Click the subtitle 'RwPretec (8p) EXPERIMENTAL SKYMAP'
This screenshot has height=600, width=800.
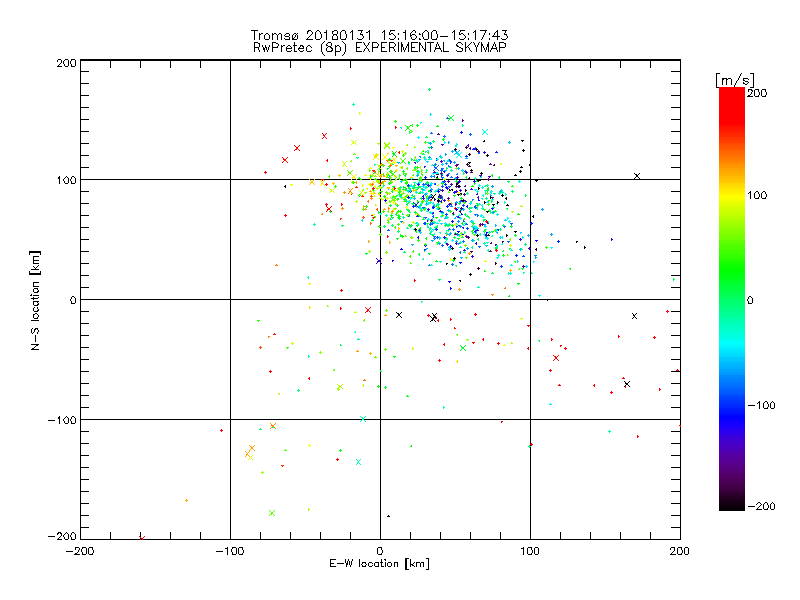[x=379, y=47]
